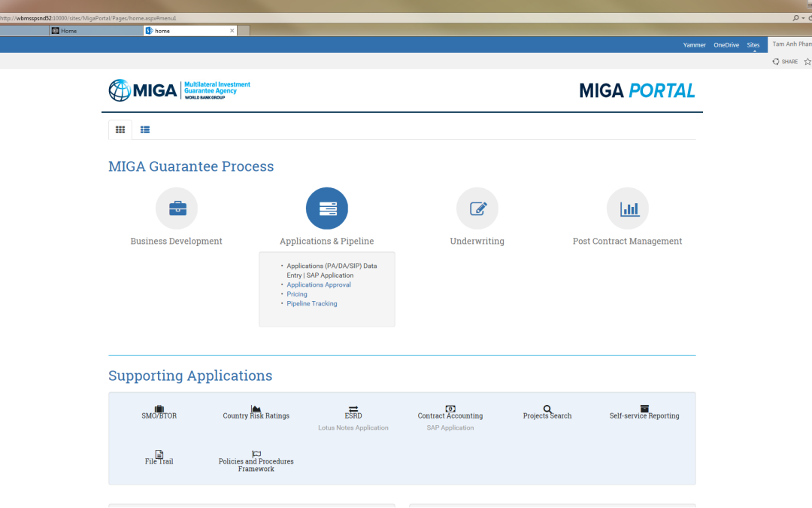This screenshot has width=812, height=508.
Task: Open Yammer from the top bar
Action: pyautogui.click(x=694, y=45)
